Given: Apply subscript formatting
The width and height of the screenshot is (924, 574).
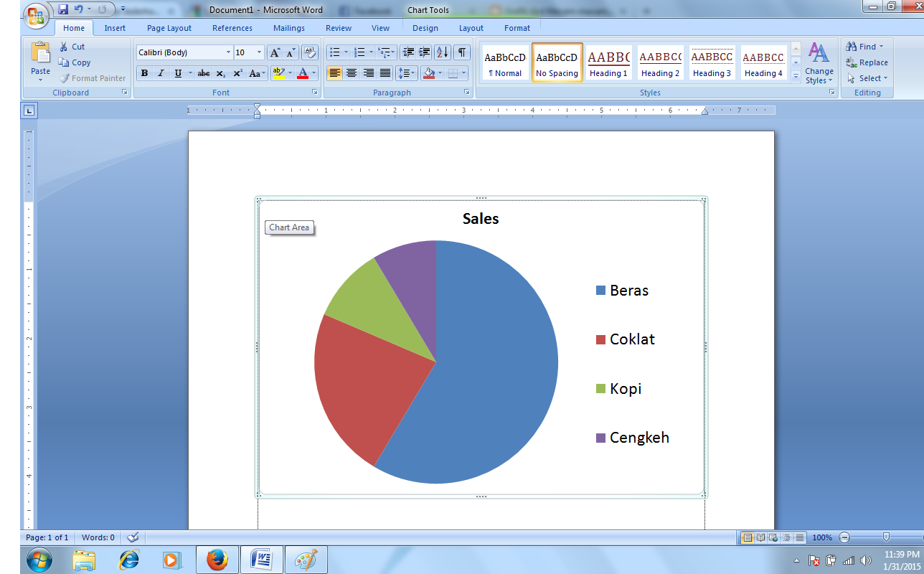Looking at the screenshot, I should [x=221, y=73].
